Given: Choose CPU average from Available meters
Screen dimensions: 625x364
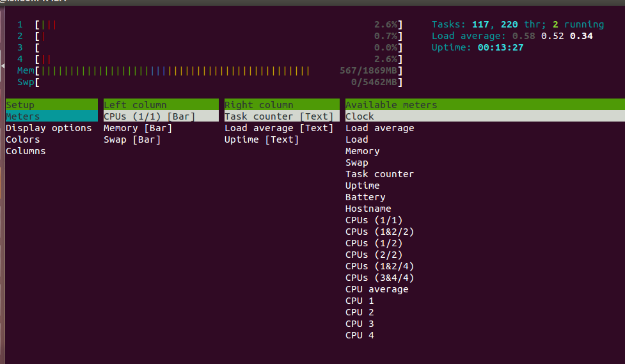Looking at the screenshot, I should pos(377,289).
